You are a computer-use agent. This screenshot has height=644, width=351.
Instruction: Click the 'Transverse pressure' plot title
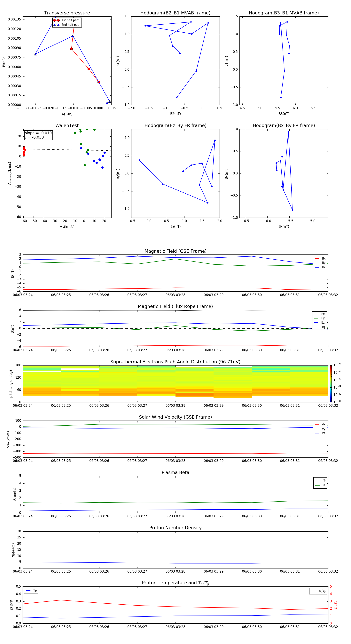click(x=67, y=13)
